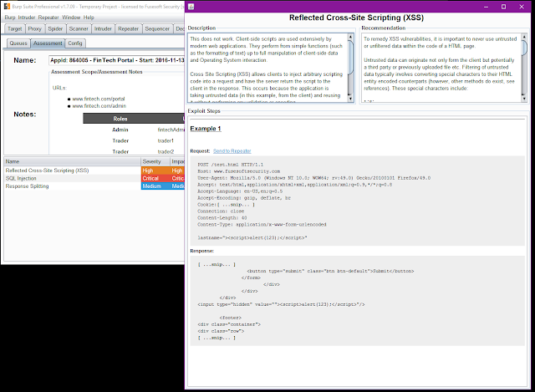Switch to the Proxy tab

(x=34, y=29)
